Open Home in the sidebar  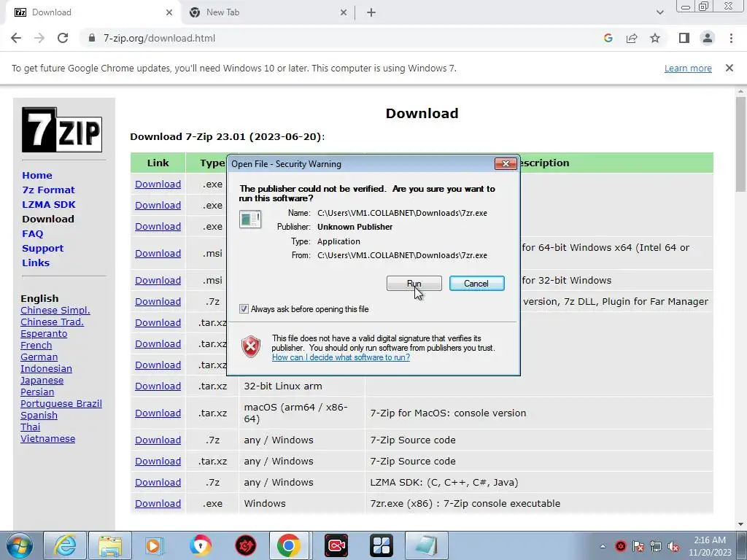(37, 175)
